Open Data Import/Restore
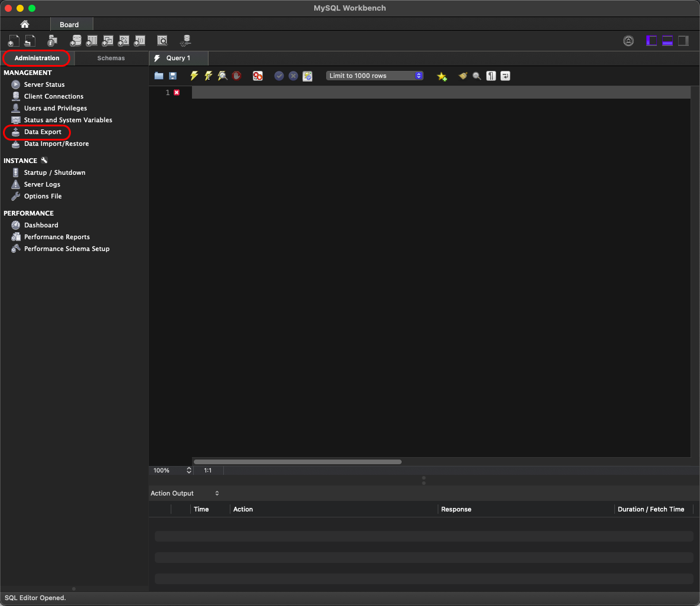 [x=56, y=144]
